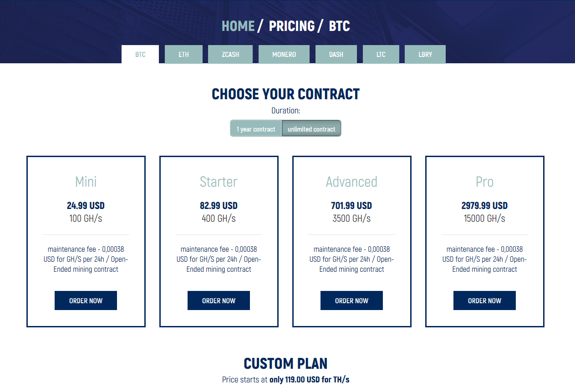Open the ZCASH pricing tab
This screenshot has width=575, height=392.
(x=230, y=54)
